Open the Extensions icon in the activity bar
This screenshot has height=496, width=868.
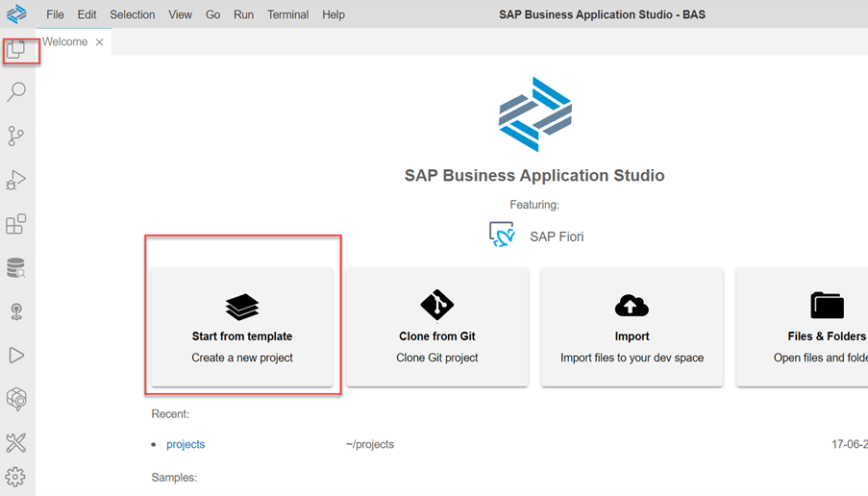click(x=15, y=224)
